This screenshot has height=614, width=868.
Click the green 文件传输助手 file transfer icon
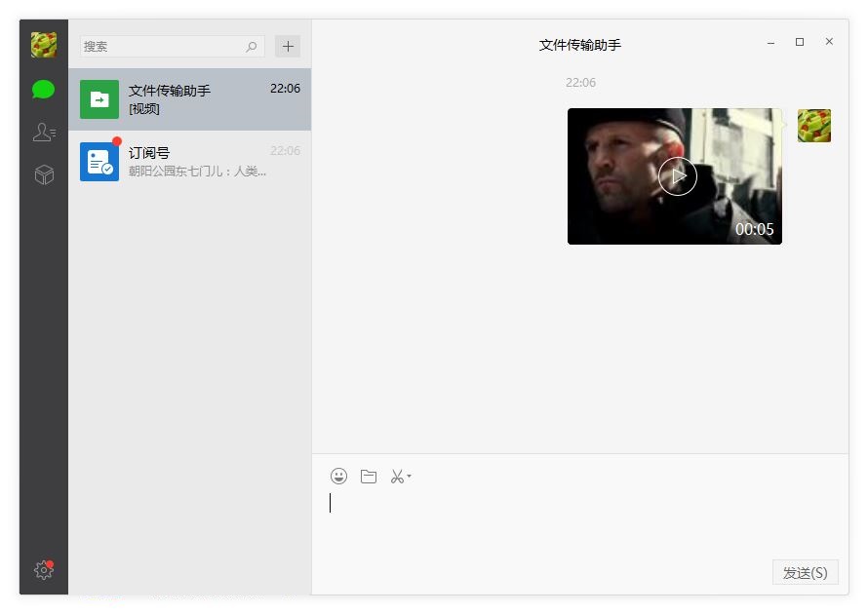pos(99,99)
